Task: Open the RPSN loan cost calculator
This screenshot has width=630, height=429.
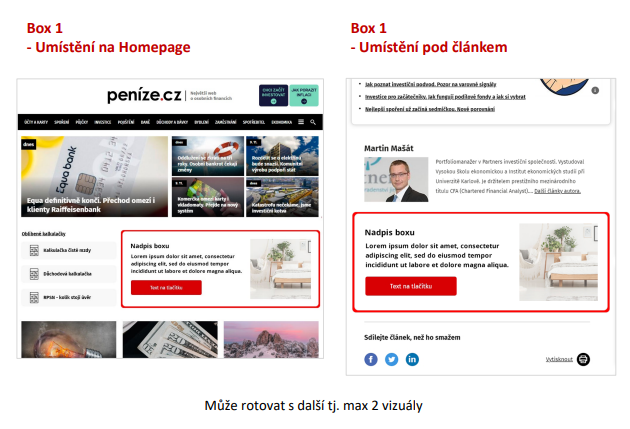Action: [69, 298]
